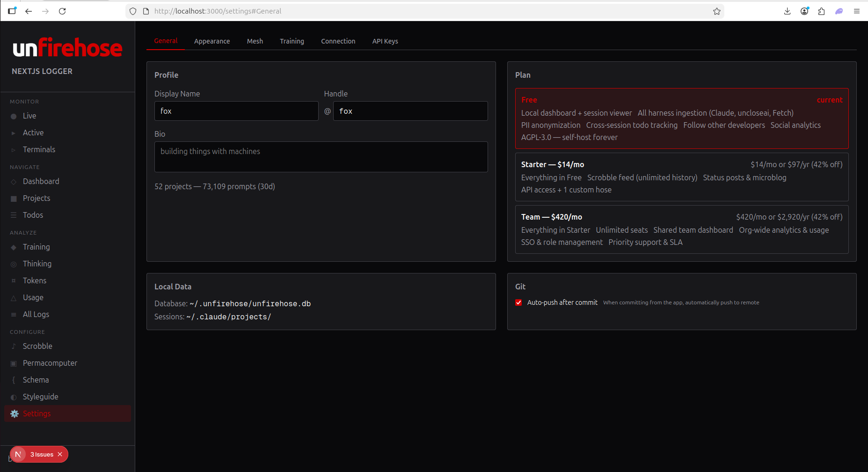This screenshot has width=868, height=472.
Task: Choose the Team $420/mo plan card
Action: pos(681,229)
